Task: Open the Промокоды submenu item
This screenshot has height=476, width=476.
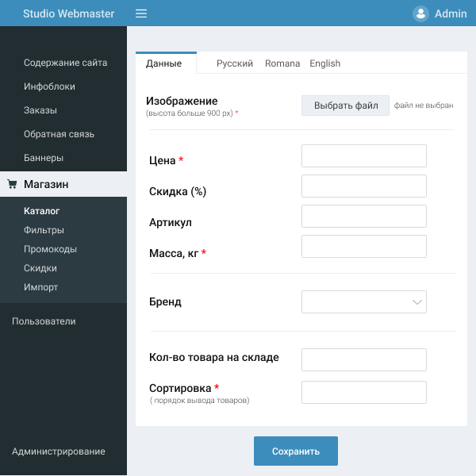Action: [x=50, y=249]
